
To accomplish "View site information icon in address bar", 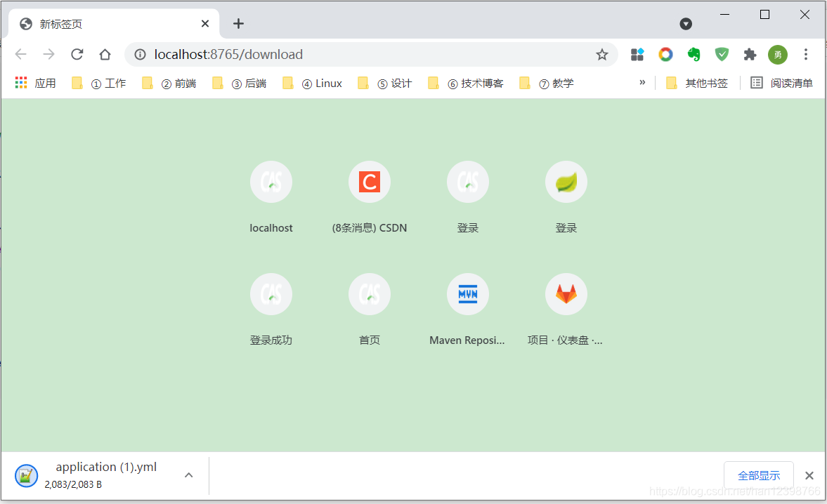I will (x=140, y=54).
